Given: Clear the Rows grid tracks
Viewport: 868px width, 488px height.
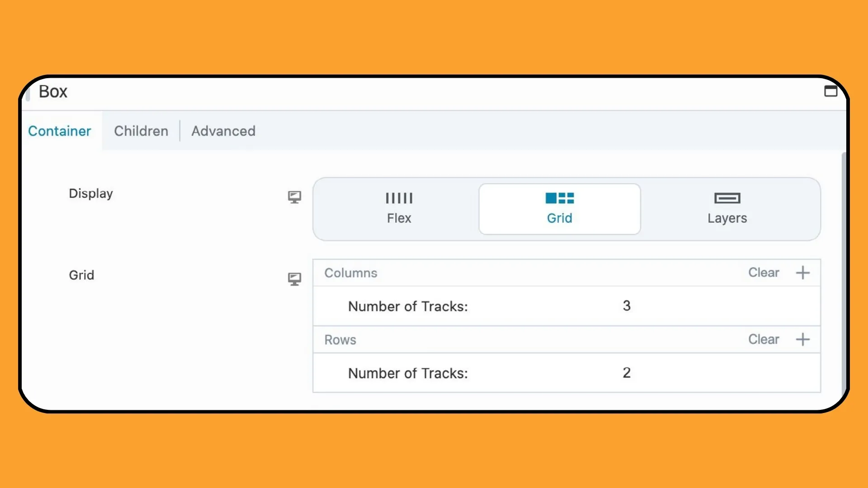Looking at the screenshot, I should click(764, 339).
